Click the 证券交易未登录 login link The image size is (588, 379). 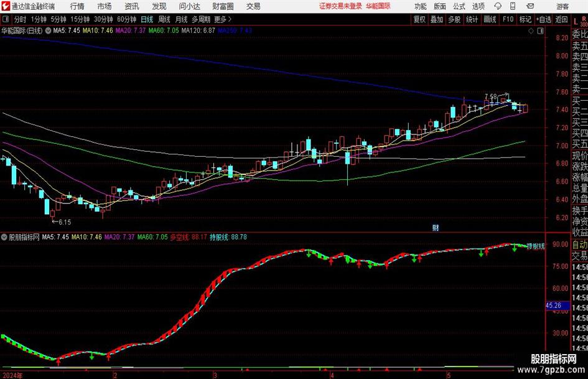pyautogui.click(x=340, y=6)
